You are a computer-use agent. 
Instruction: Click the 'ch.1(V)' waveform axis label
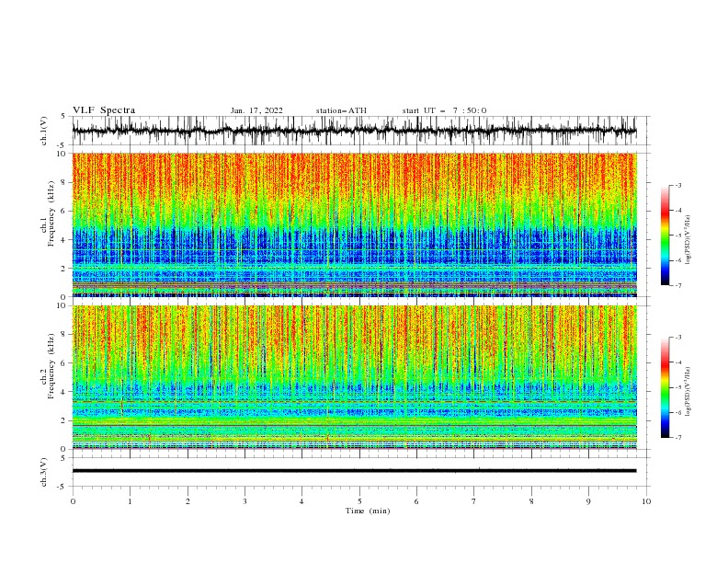(44, 131)
